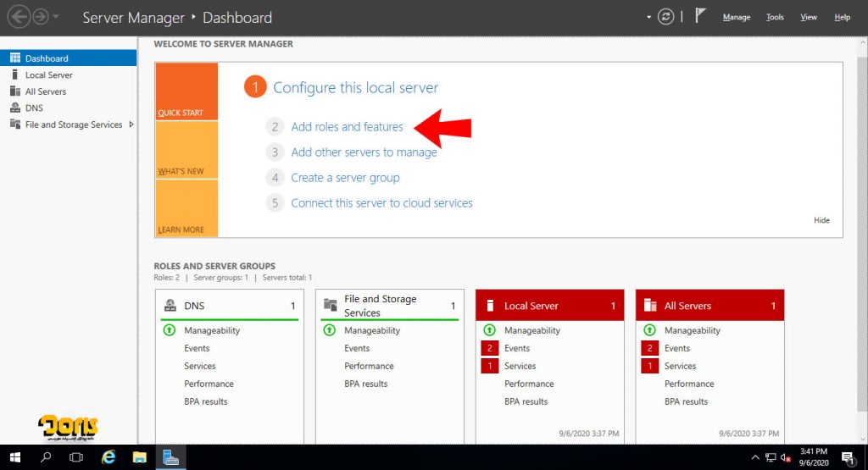
Task: Click Services alert badge in Local Server tile
Action: pyautogui.click(x=489, y=366)
